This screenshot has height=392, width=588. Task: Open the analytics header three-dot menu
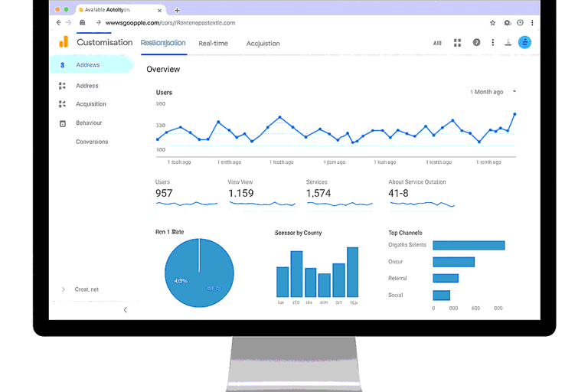tap(493, 42)
